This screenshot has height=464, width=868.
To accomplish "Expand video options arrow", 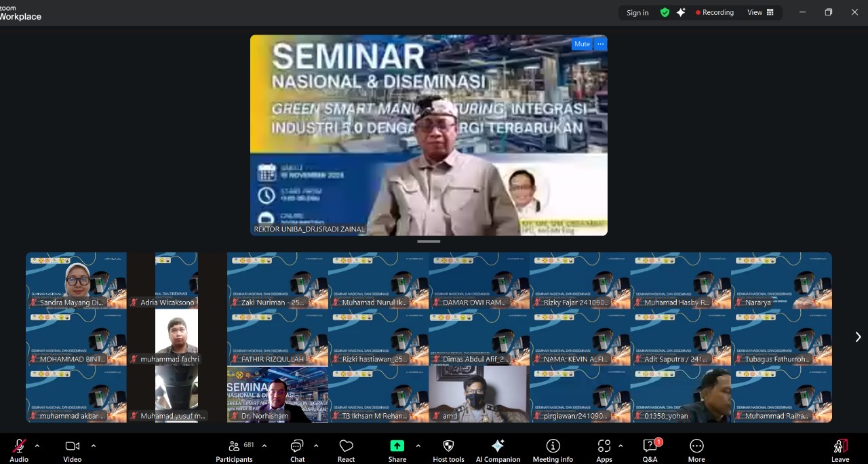I will [93, 446].
